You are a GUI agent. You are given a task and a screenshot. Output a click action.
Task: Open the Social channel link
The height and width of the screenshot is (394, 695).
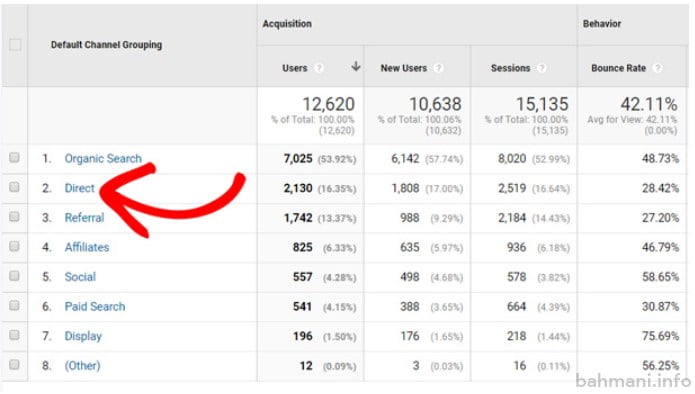80,277
